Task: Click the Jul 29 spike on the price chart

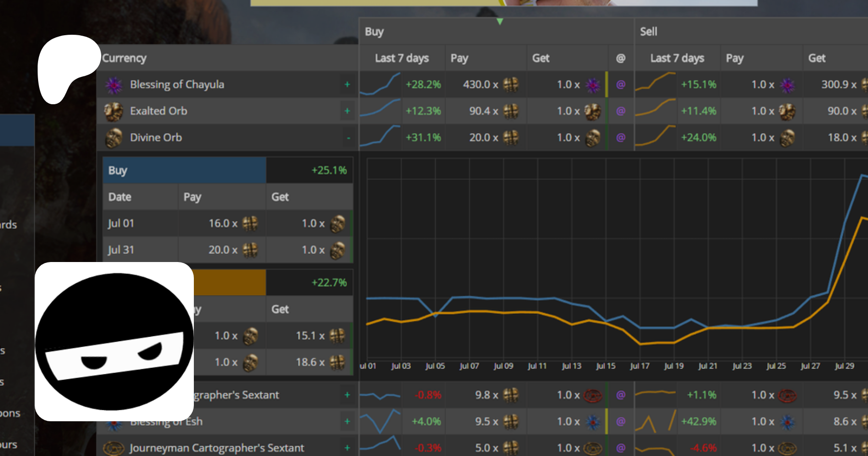Action: (x=862, y=177)
